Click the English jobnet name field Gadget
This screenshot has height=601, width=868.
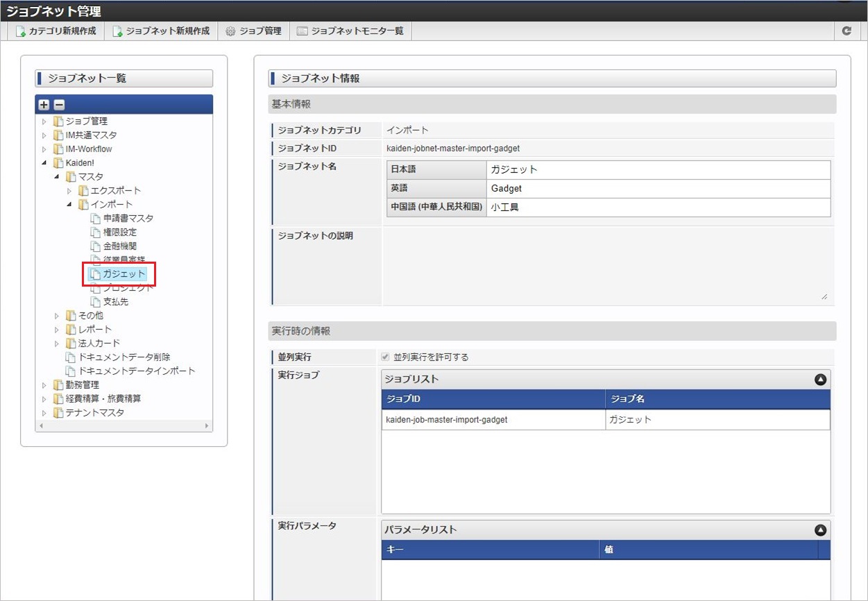click(658, 189)
